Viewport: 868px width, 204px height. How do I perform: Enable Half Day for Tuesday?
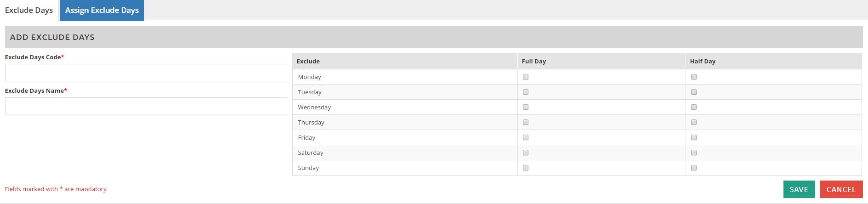(694, 92)
